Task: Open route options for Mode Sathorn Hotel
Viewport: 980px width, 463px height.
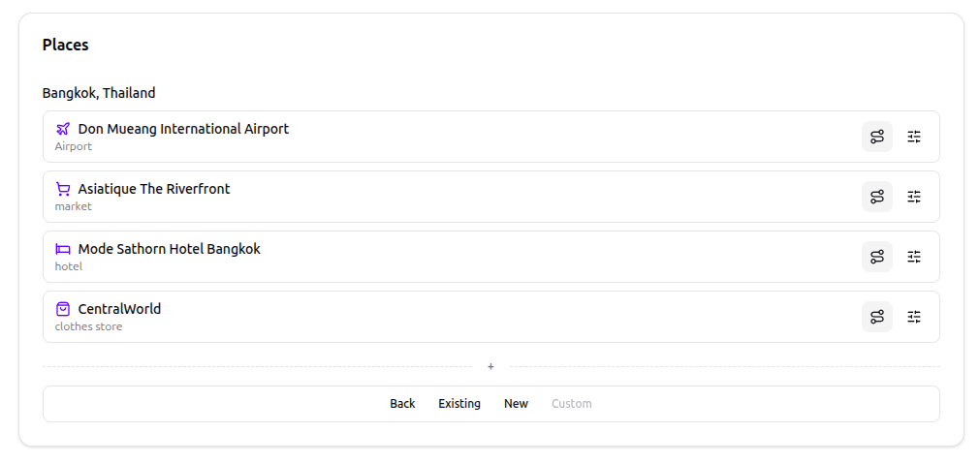Action: [876, 257]
